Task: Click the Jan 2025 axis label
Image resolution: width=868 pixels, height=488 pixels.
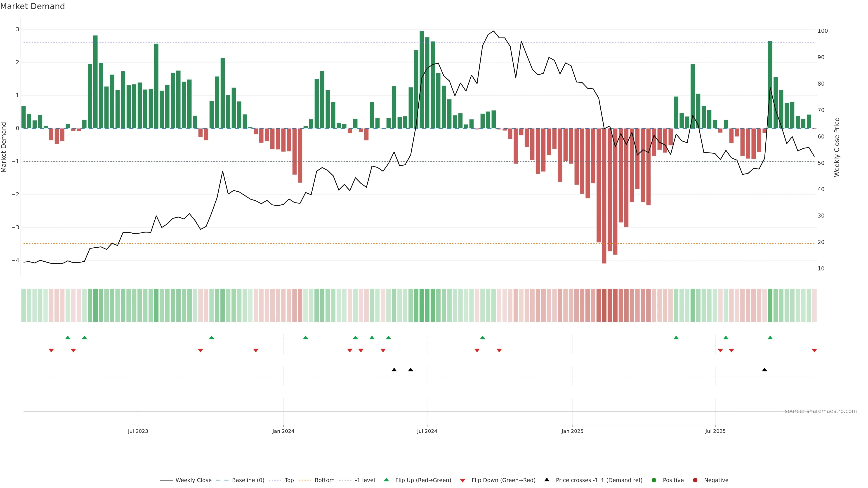Action: pyautogui.click(x=572, y=431)
